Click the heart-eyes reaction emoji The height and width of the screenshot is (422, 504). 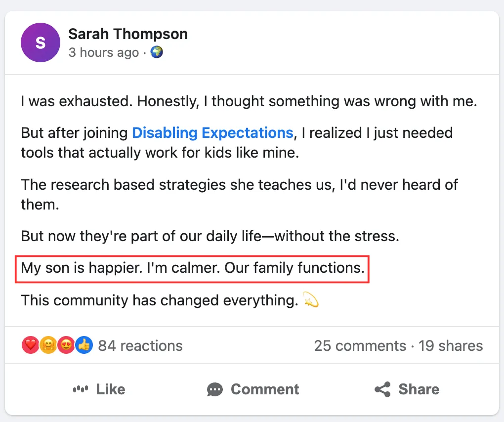coord(66,345)
